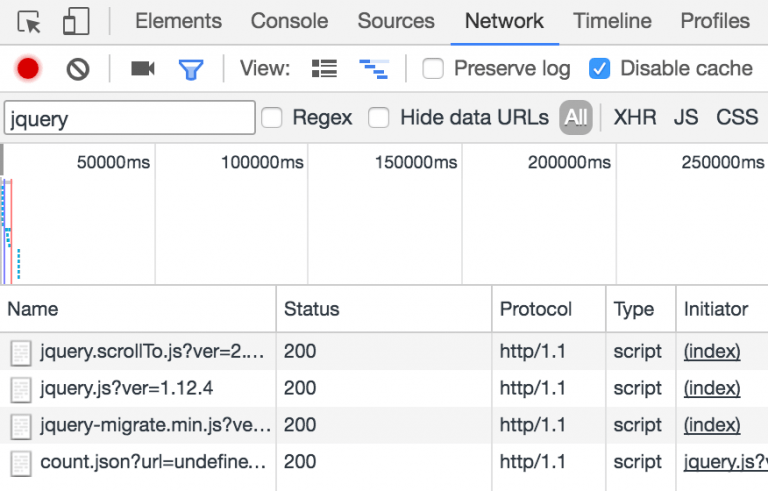
Task: Uncheck the Disable cache checkbox
Action: click(599, 69)
